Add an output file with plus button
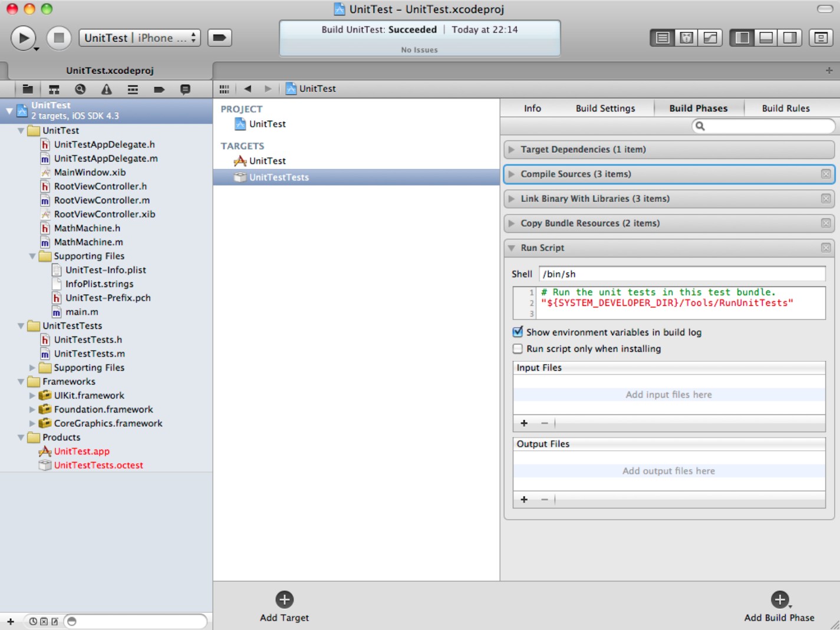 pyautogui.click(x=524, y=499)
